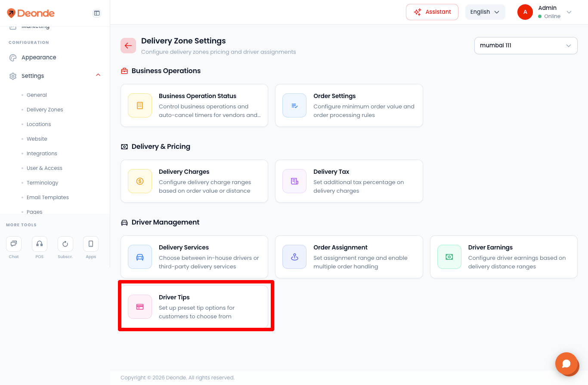Click the Delivery Charges dollar icon
This screenshot has height=385, width=588.
tap(140, 181)
